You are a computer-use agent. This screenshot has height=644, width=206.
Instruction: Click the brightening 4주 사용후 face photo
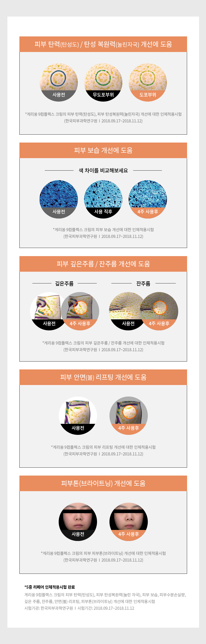[x=128, y=522]
